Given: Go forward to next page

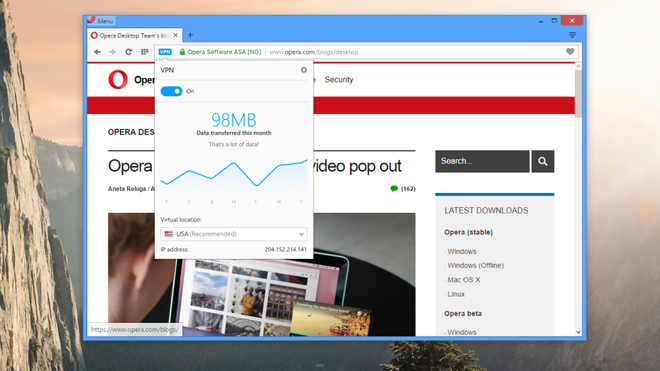Looking at the screenshot, I should coord(112,52).
